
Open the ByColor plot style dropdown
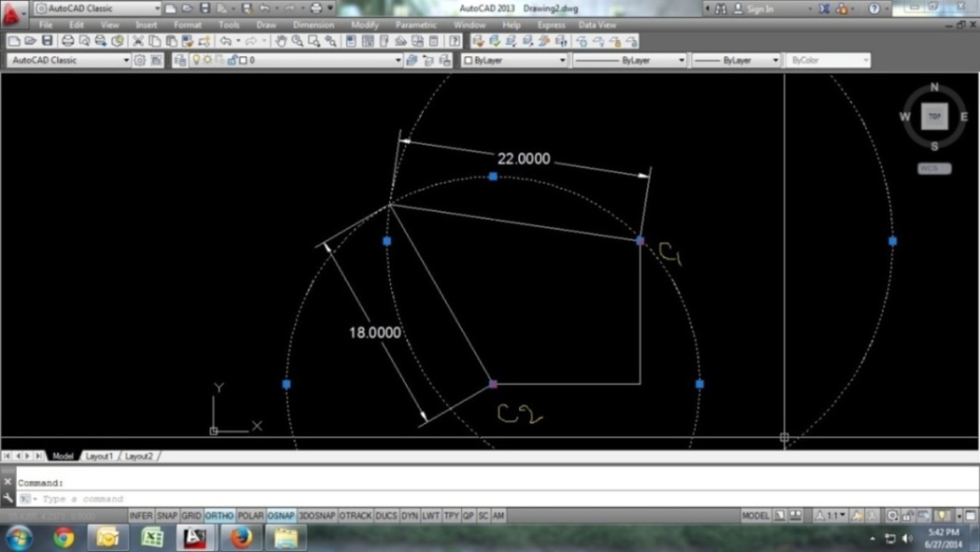(828, 60)
